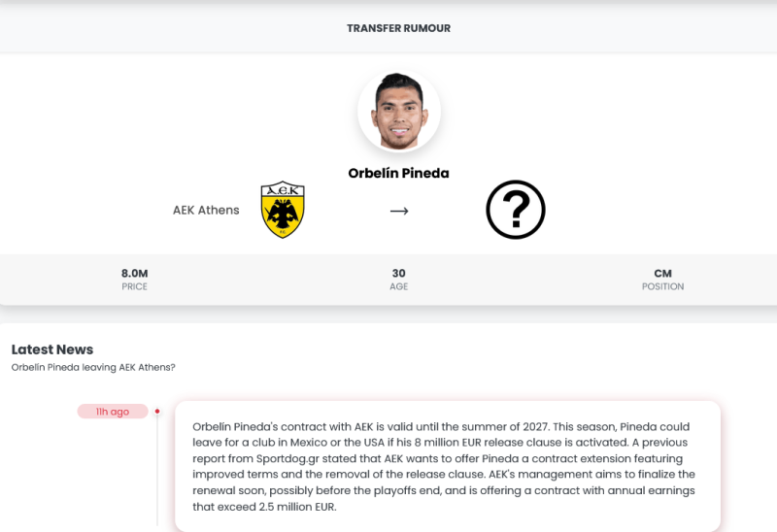
Task: Click the AEK Athens club crest
Action: click(283, 210)
